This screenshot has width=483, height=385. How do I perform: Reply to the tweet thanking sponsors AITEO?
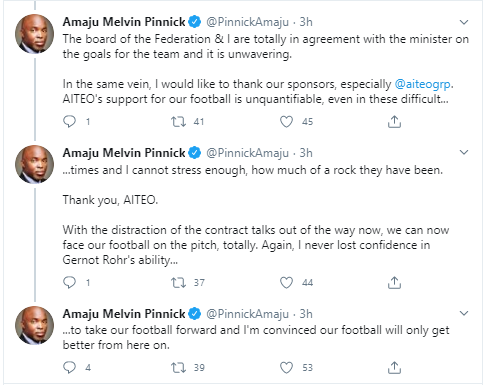pyautogui.click(x=69, y=122)
